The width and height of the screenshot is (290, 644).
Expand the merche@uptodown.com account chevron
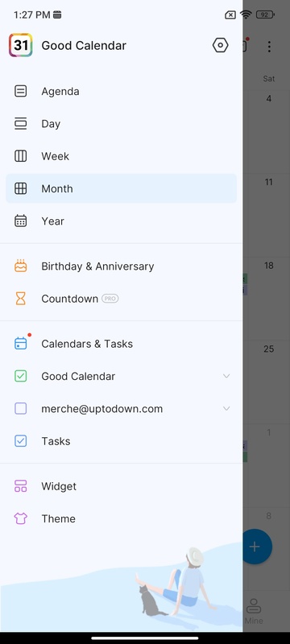click(x=226, y=409)
